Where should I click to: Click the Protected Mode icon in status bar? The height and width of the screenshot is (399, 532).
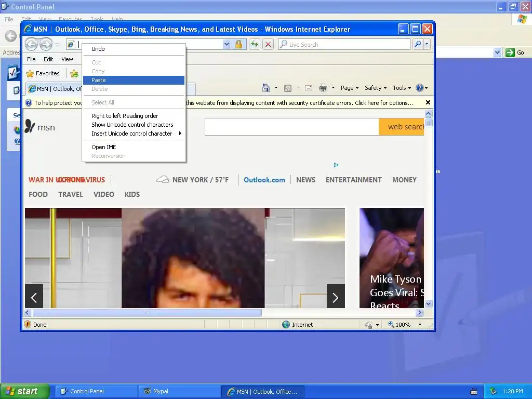pos(369,325)
